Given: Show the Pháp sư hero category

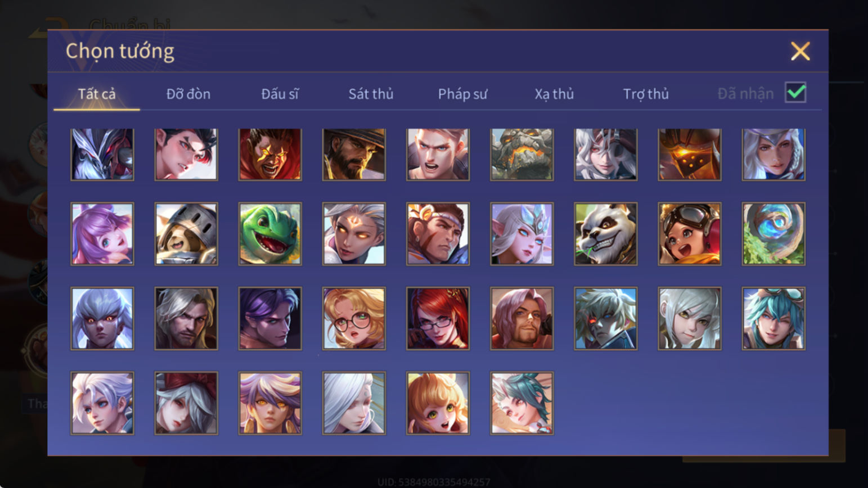Looking at the screenshot, I should coord(462,94).
